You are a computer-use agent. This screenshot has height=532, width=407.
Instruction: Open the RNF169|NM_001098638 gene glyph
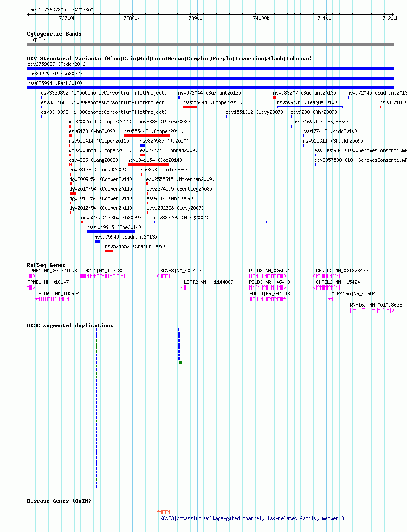372,310
